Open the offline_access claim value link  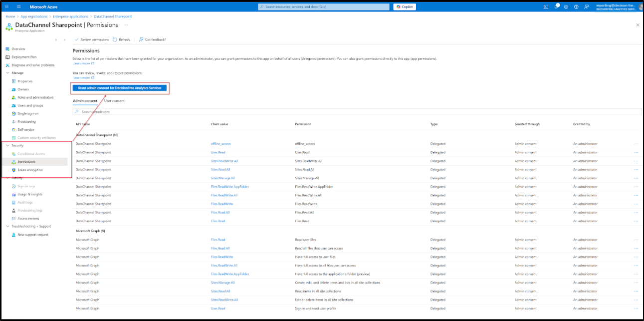click(221, 144)
